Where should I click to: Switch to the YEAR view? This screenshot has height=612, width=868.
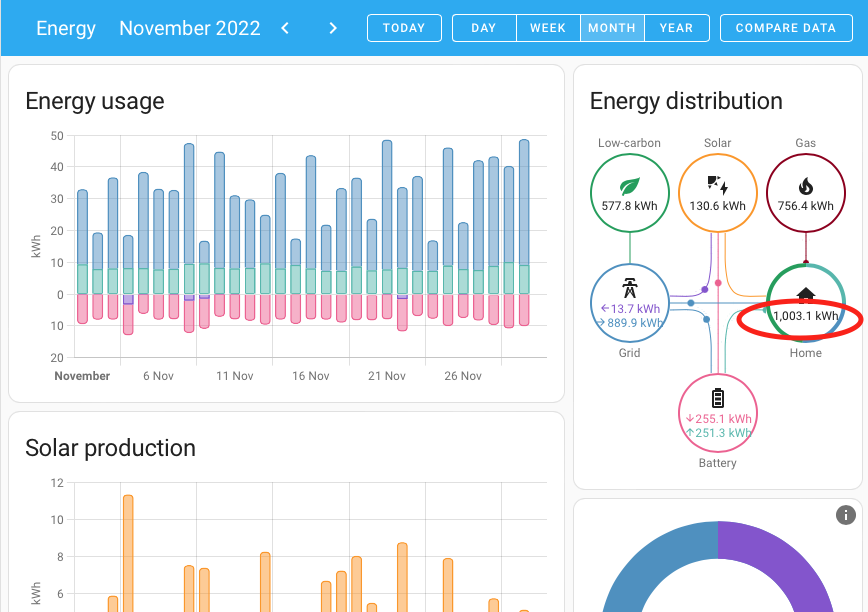pyautogui.click(x=676, y=28)
